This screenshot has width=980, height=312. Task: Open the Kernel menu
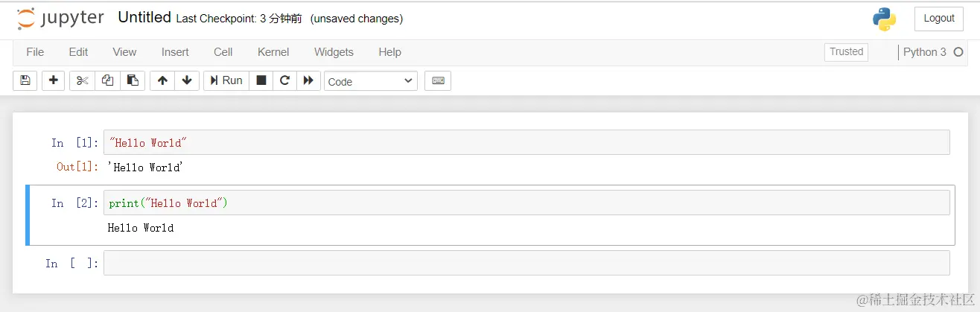273,52
